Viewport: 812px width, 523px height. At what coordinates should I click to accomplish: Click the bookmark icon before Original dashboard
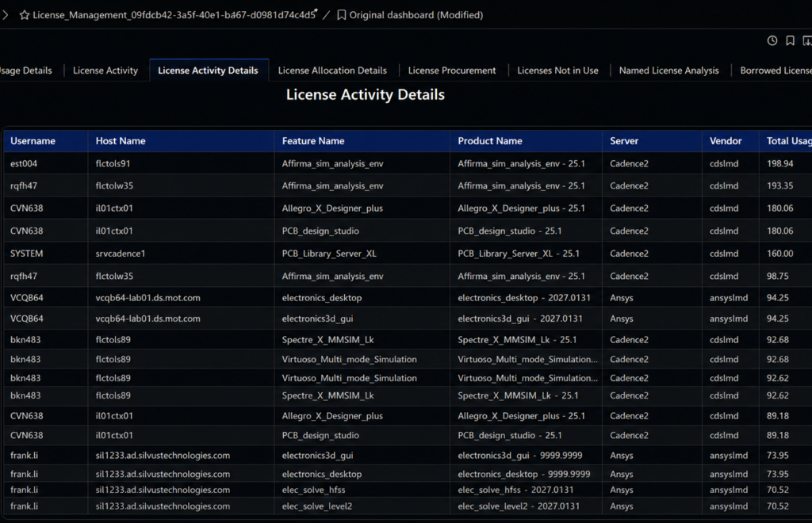coord(341,15)
